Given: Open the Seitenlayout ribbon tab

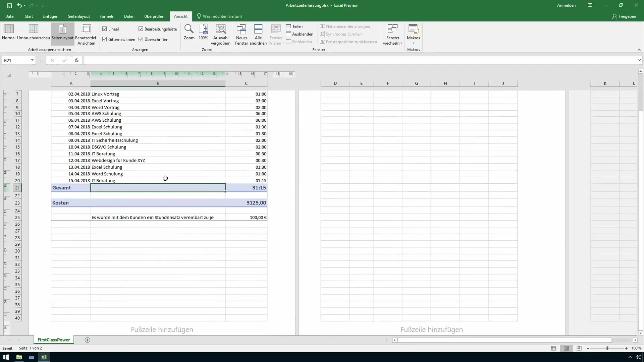Looking at the screenshot, I should tap(79, 16).
